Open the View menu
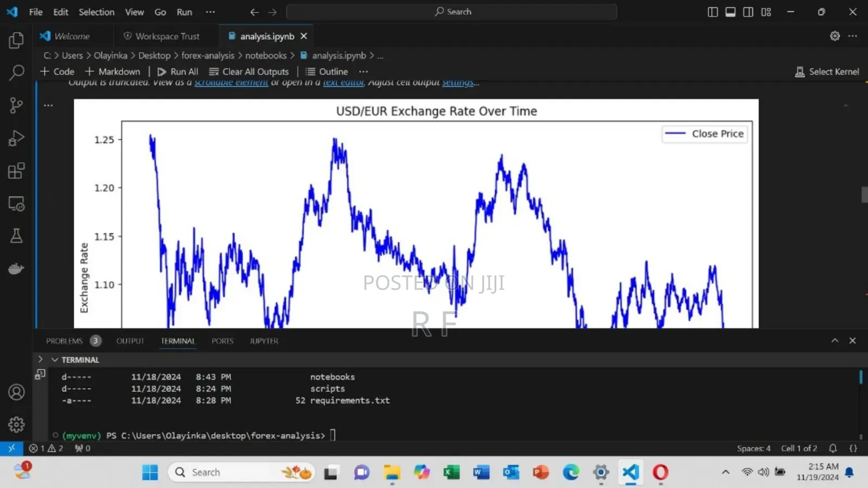This screenshot has width=868, height=488. 135,12
